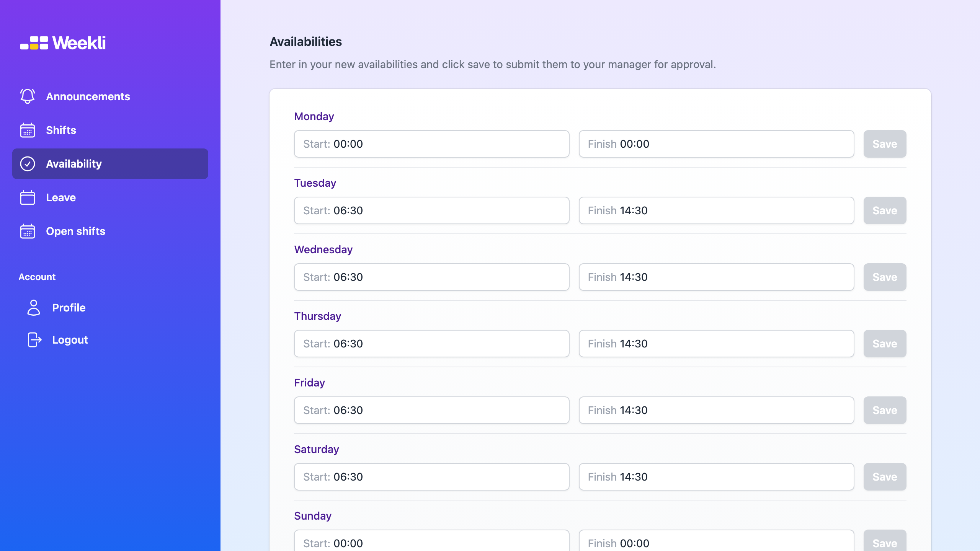Navigate to Open shifts
The height and width of the screenshot is (551, 980).
(x=110, y=231)
